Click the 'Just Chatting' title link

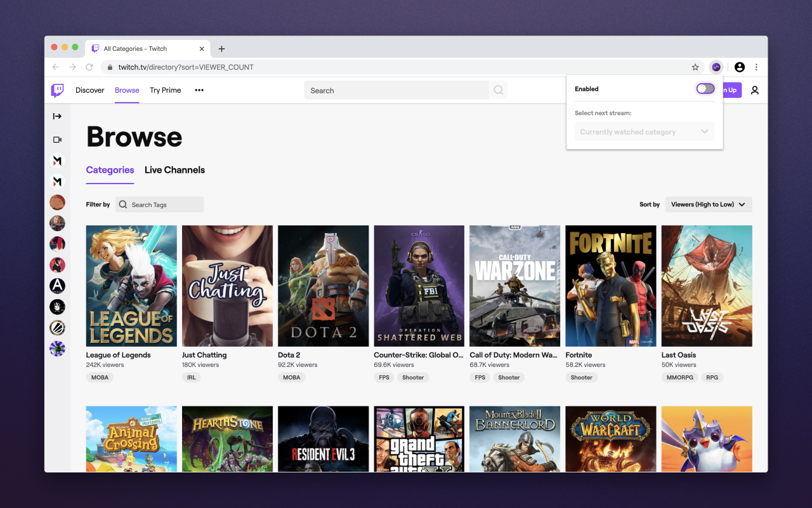[204, 355]
